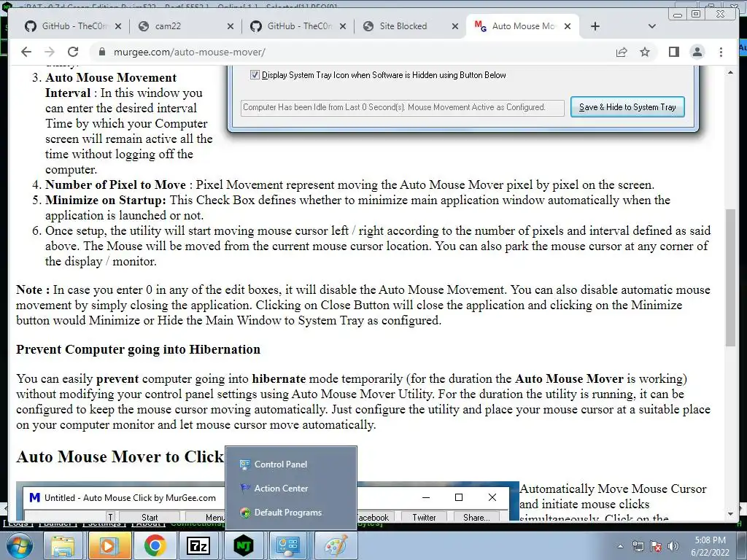Screen dimensions: 747x560
Task: Click the Minimize on Startup list item text
Action: click(x=357, y=208)
